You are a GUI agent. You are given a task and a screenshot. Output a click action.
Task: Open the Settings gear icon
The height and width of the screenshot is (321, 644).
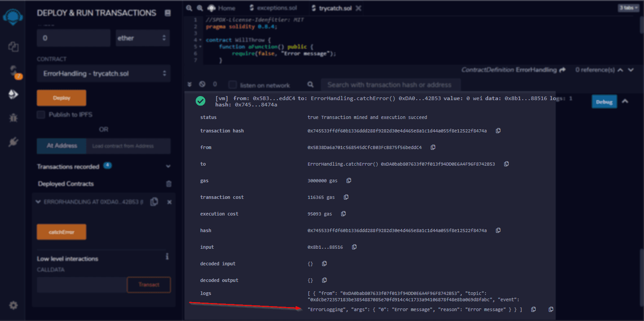tap(13, 305)
